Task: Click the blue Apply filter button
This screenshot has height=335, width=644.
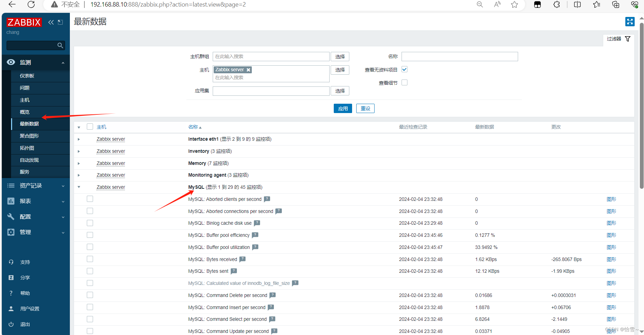Action: [343, 109]
